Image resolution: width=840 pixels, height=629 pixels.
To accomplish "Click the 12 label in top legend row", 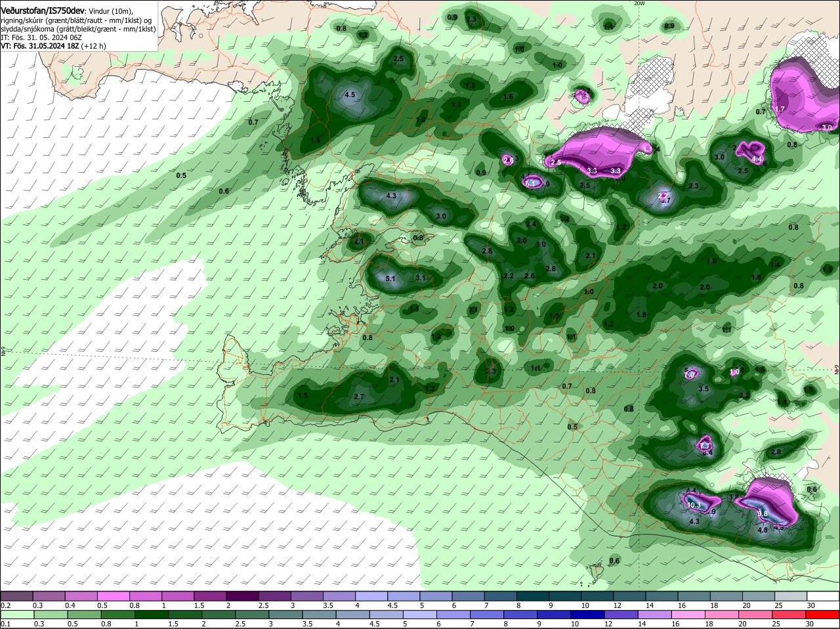I will (618, 605).
